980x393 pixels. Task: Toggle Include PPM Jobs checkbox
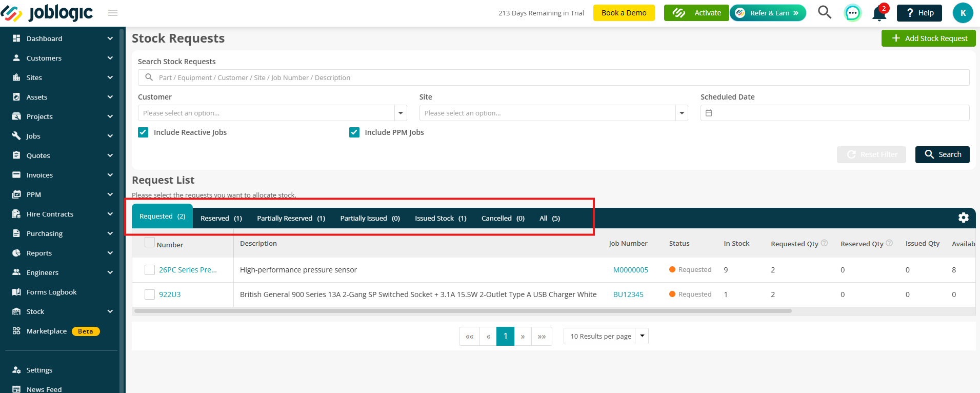click(x=354, y=132)
